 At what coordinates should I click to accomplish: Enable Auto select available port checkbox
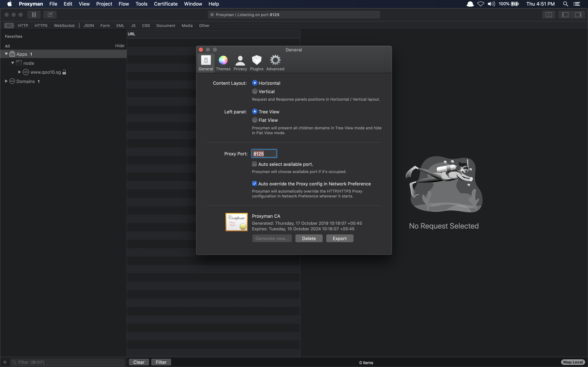click(254, 164)
